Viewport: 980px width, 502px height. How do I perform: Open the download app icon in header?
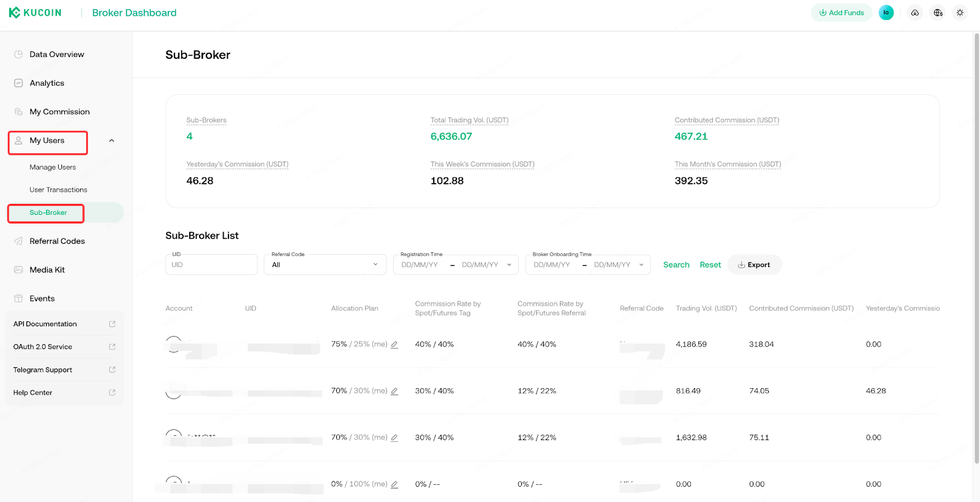[x=914, y=13]
